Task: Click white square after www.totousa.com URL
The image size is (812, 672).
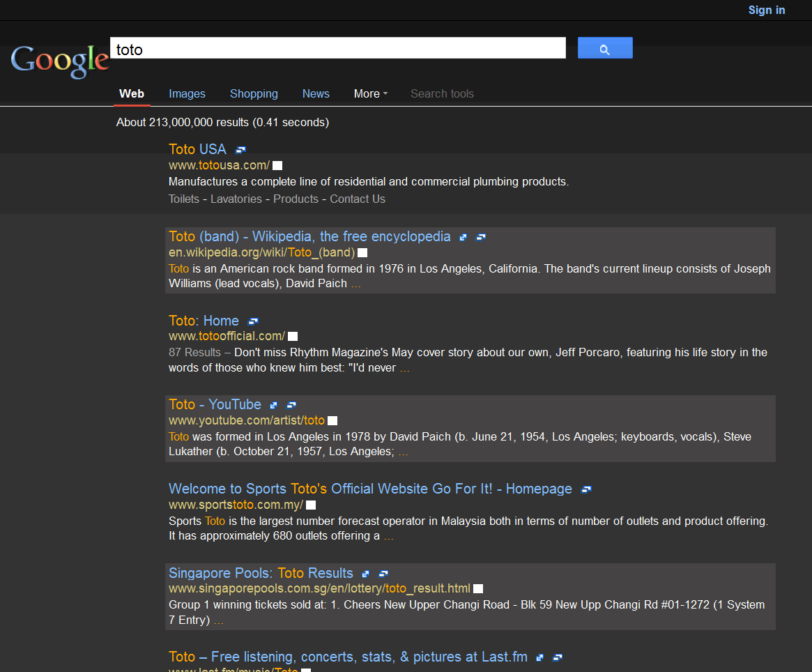Action: coord(277,166)
